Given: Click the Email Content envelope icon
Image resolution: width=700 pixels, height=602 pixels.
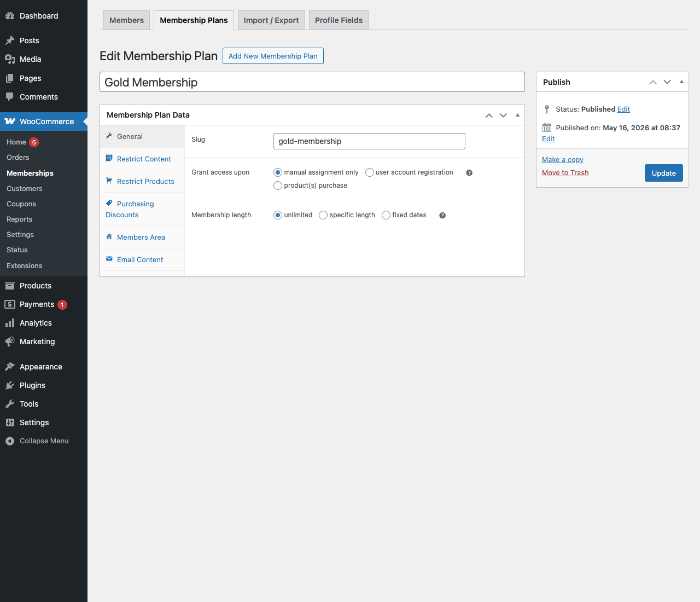Looking at the screenshot, I should click(x=109, y=259).
